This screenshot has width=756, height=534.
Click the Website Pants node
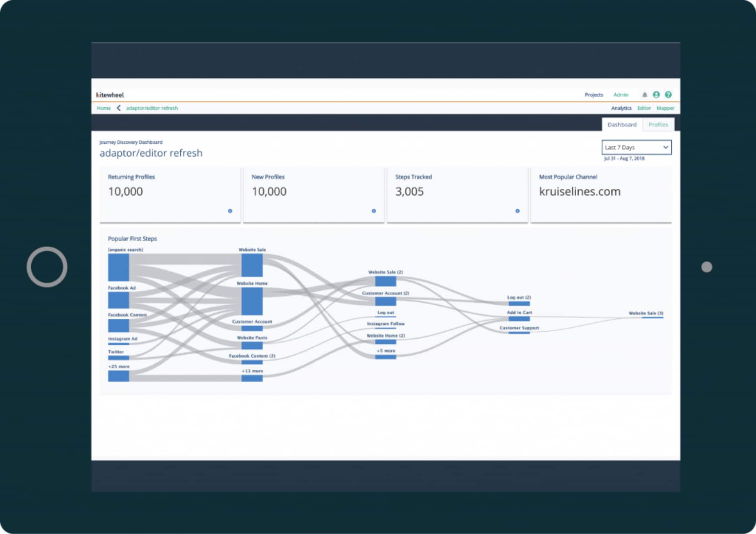252,346
